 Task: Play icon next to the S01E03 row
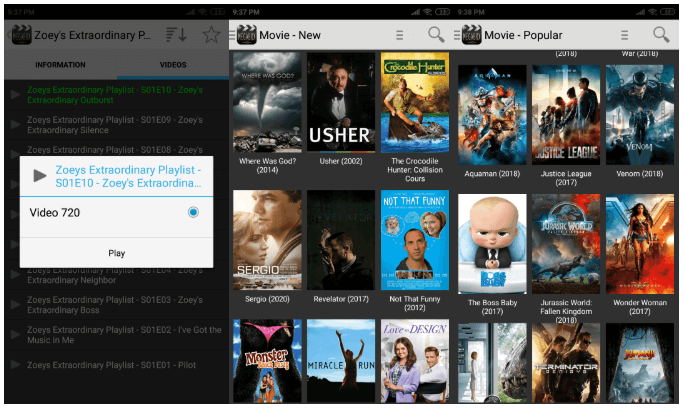tap(15, 305)
